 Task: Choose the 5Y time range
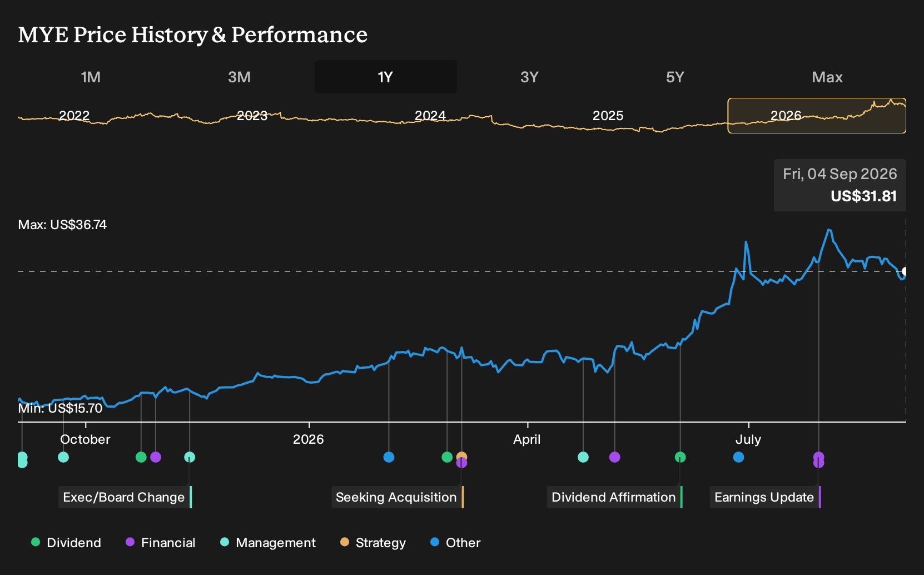(675, 77)
